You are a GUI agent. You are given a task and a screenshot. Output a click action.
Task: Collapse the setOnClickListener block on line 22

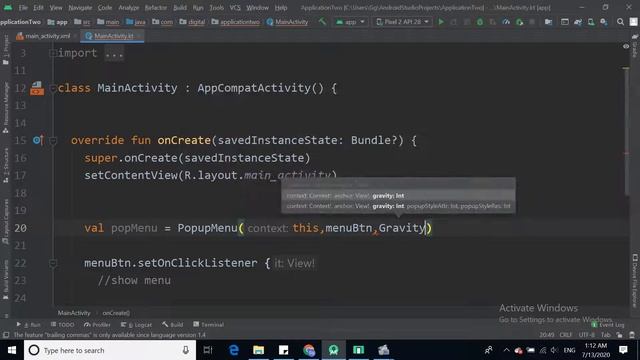(52, 264)
